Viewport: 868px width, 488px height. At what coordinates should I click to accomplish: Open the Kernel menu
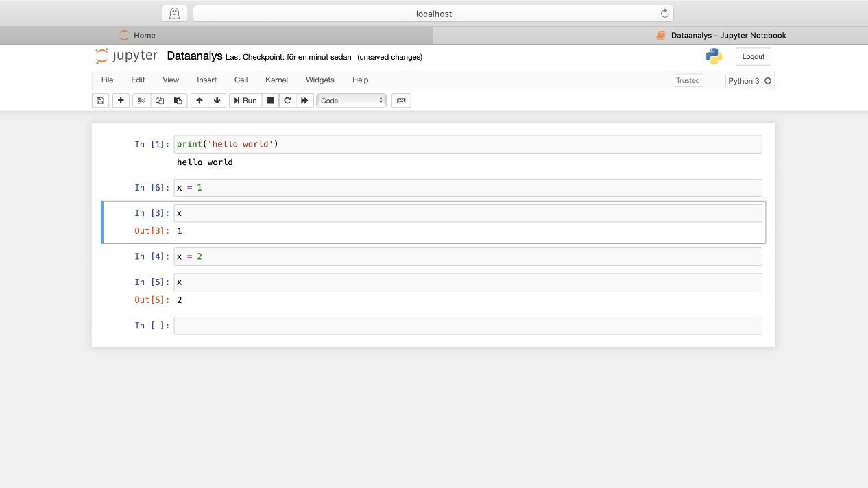click(x=276, y=80)
